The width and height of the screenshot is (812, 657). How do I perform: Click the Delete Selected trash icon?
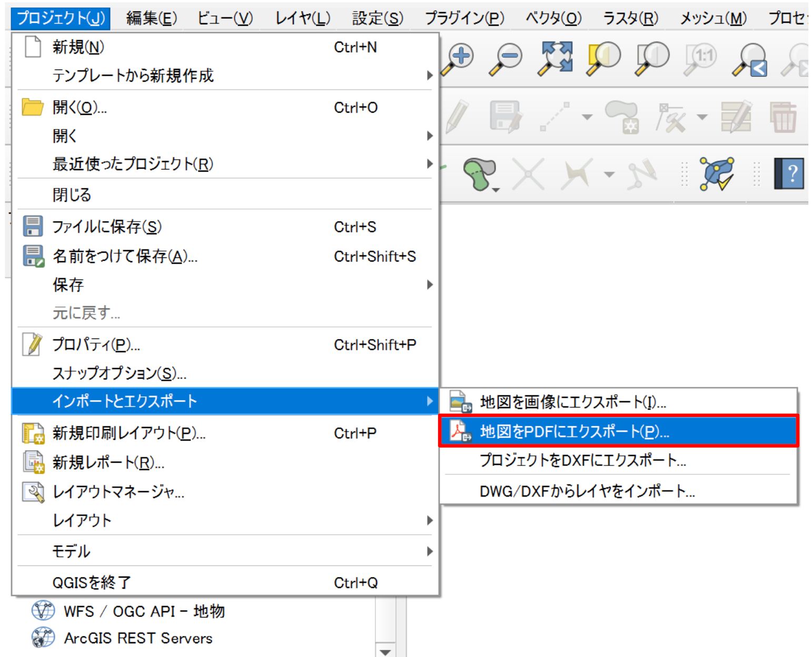pos(783,117)
